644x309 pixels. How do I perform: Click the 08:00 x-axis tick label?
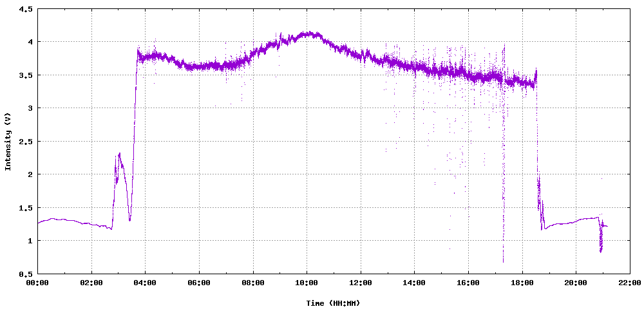253,283
